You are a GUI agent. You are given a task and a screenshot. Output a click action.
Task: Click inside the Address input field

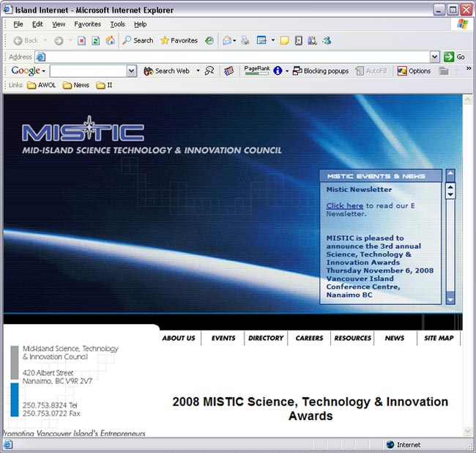click(232, 57)
